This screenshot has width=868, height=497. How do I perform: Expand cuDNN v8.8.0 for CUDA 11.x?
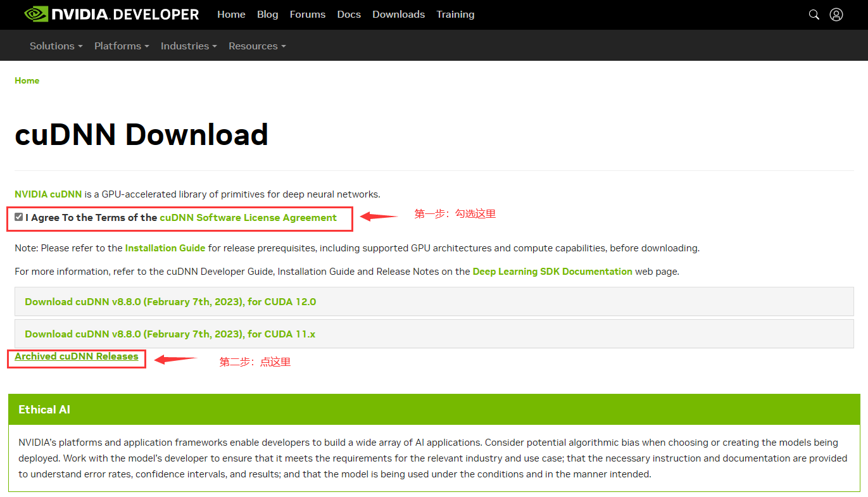(x=434, y=334)
